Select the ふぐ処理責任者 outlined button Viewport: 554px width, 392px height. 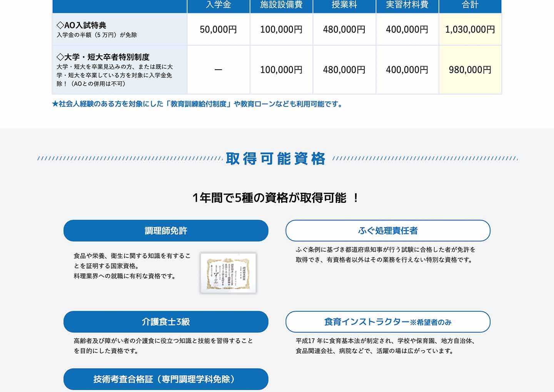point(388,231)
